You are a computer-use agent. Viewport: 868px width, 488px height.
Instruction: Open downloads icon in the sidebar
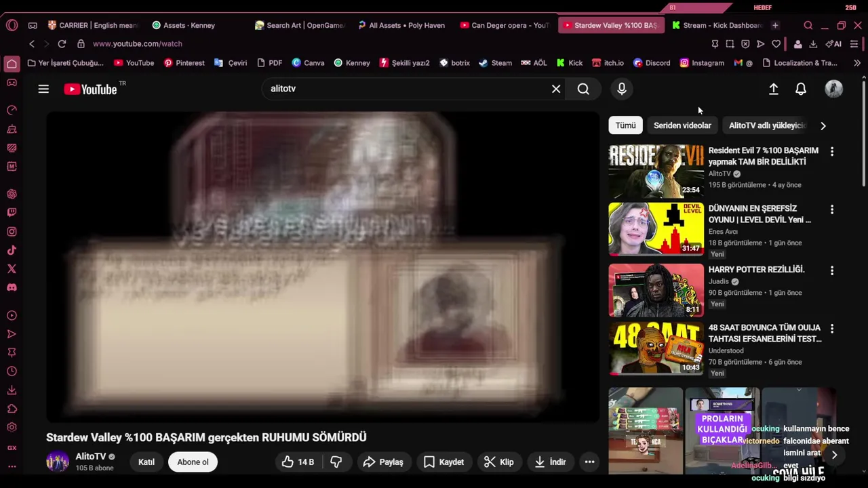12,390
